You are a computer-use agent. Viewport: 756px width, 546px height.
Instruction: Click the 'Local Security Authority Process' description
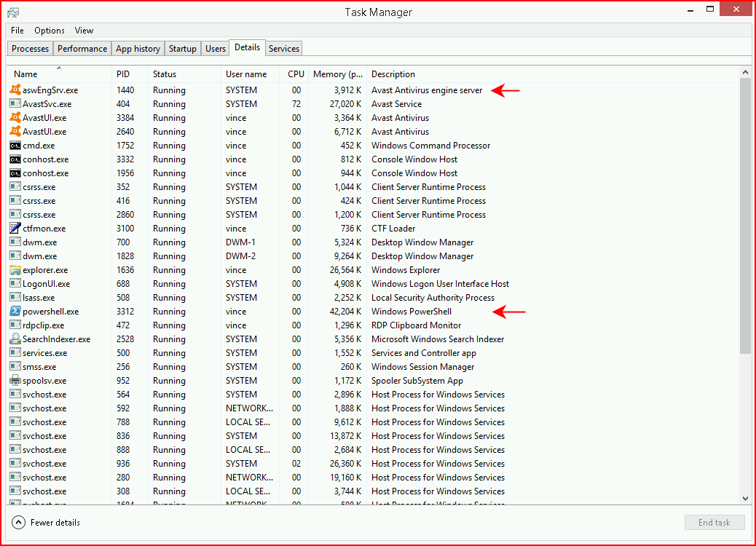tap(433, 298)
